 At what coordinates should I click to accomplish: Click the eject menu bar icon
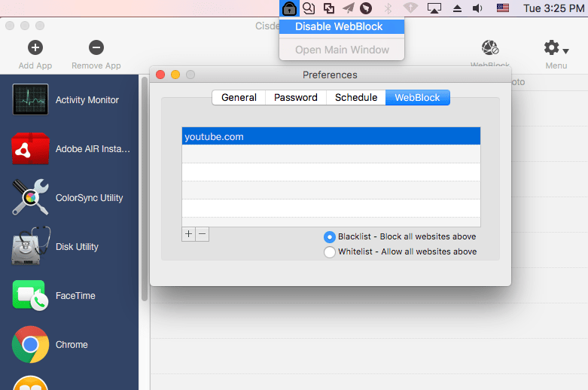click(457, 8)
